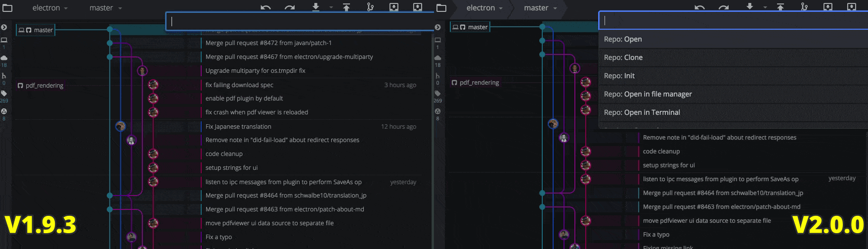Click Redo arrow in V2.0.0 toolbar

[x=724, y=7]
